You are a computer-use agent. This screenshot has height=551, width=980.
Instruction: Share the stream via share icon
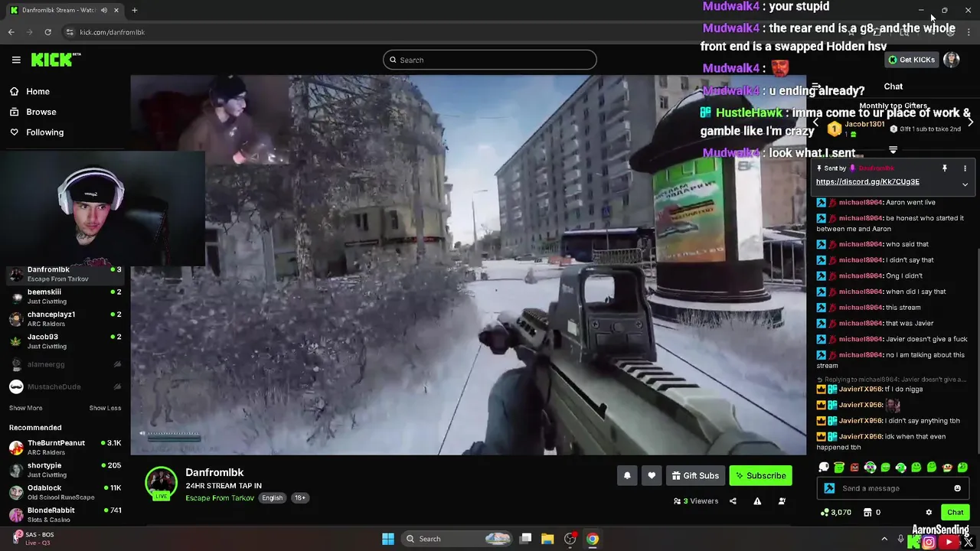click(x=733, y=501)
